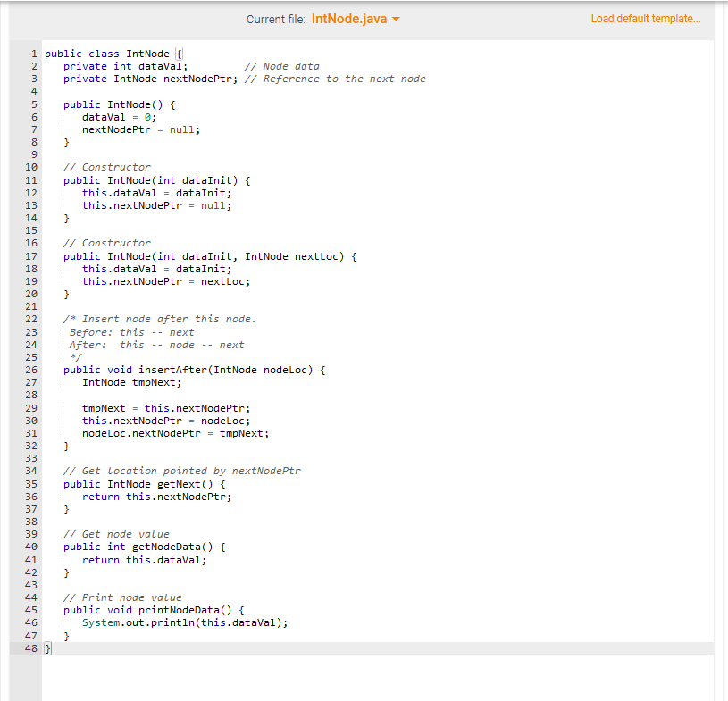This screenshot has height=701, width=728.
Task: Click the Load default template link
Action: 646,18
